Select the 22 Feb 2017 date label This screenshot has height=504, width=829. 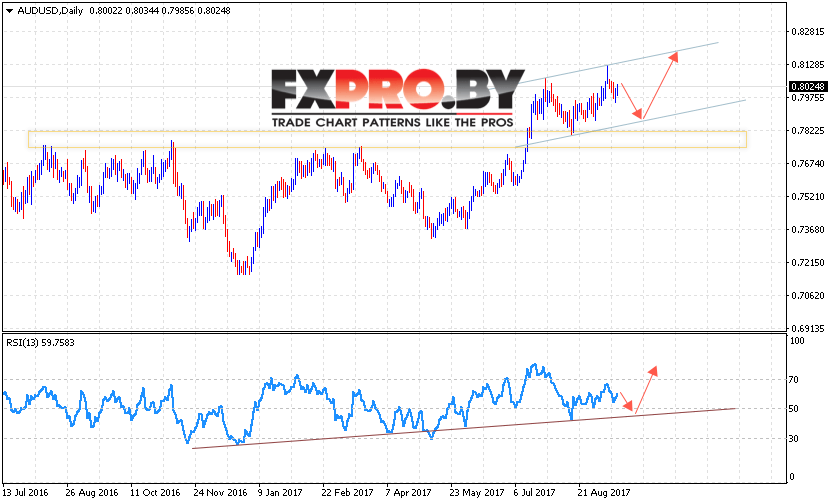coord(347,492)
